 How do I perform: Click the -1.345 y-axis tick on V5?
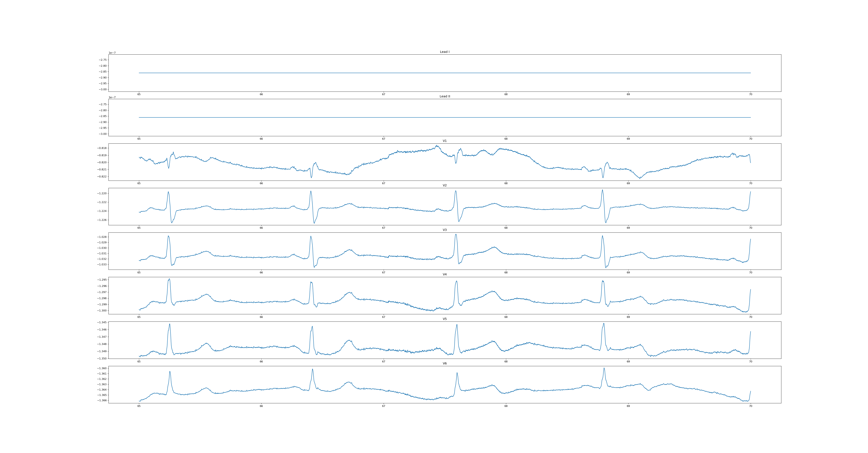pyautogui.click(x=102, y=323)
